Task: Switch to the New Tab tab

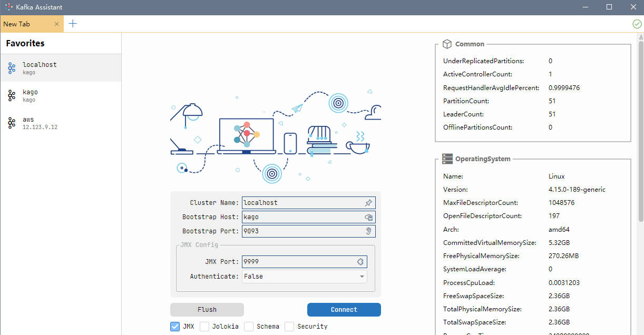Action: click(x=32, y=24)
